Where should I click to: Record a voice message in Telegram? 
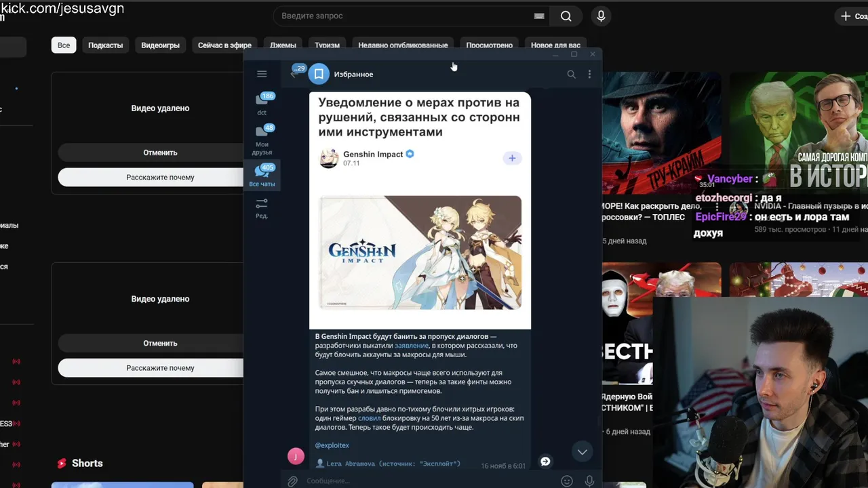click(x=589, y=481)
